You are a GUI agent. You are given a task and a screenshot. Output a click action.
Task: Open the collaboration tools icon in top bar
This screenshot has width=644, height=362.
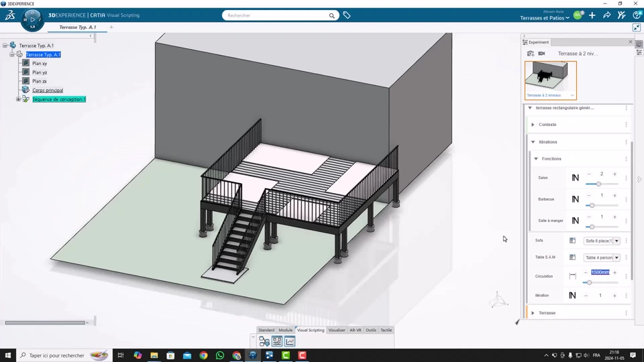[x=621, y=15]
